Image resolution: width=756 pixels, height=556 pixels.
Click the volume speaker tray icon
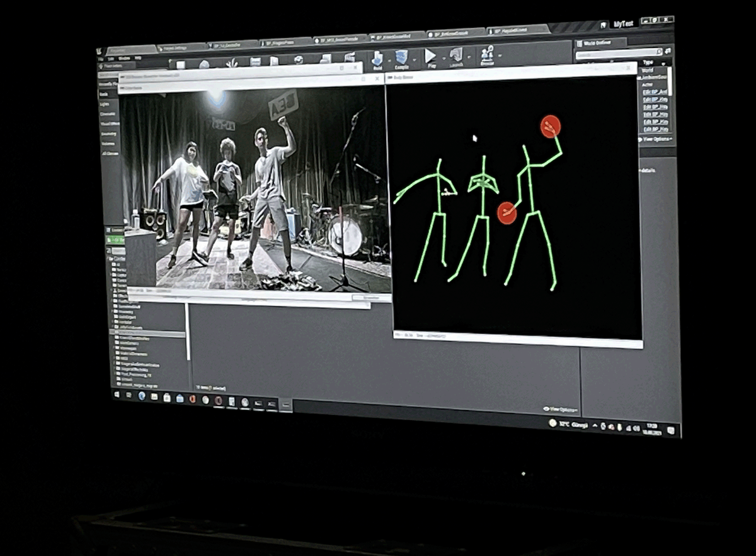click(x=636, y=428)
